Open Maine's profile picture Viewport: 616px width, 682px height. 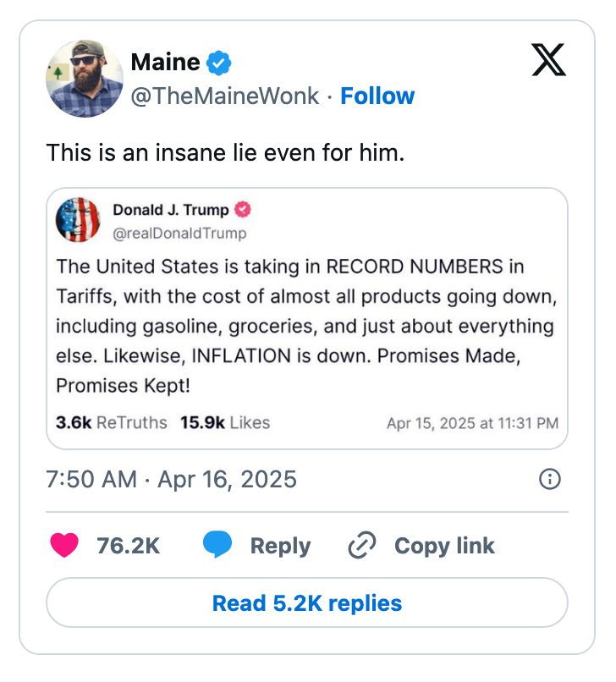point(85,79)
